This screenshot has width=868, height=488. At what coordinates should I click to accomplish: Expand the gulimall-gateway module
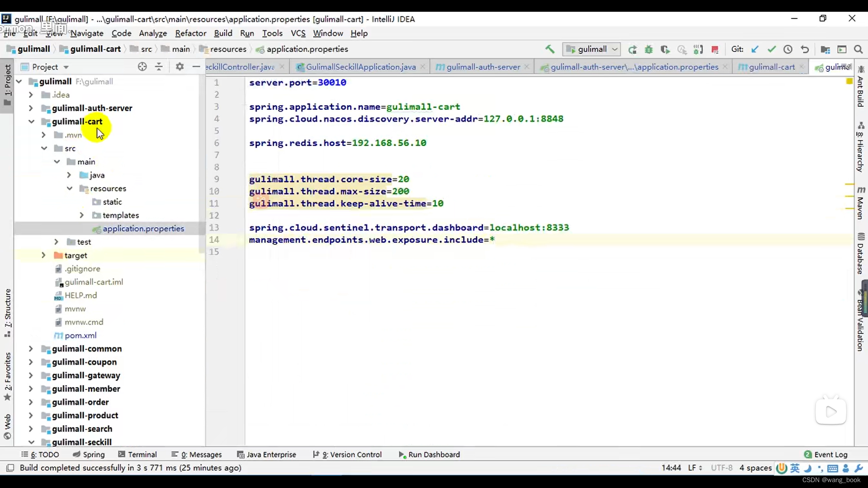(31, 375)
